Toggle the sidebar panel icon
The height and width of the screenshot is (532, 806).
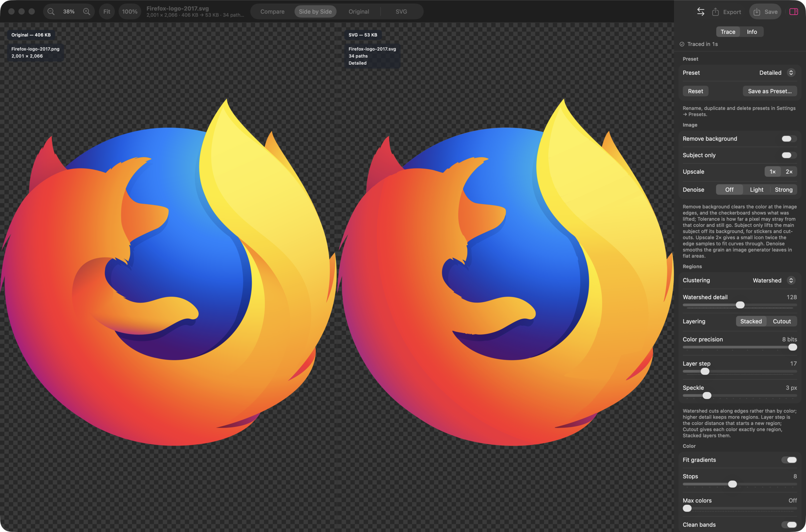coord(794,11)
